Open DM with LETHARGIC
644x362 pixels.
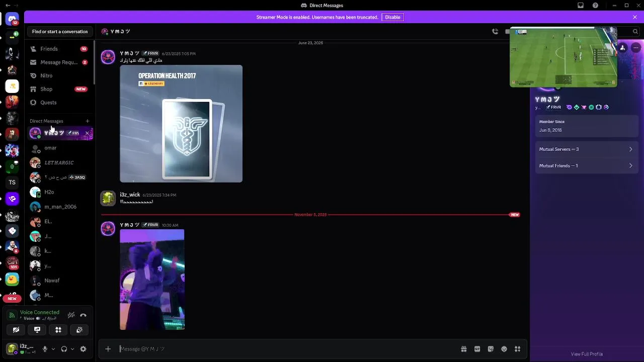pos(60,162)
